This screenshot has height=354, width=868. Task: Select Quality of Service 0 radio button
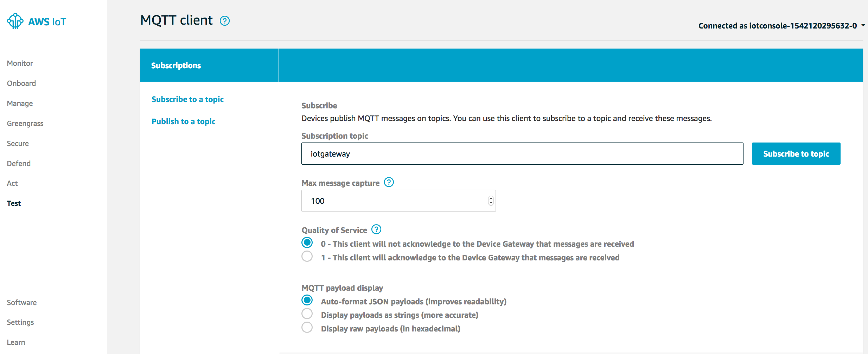click(307, 243)
